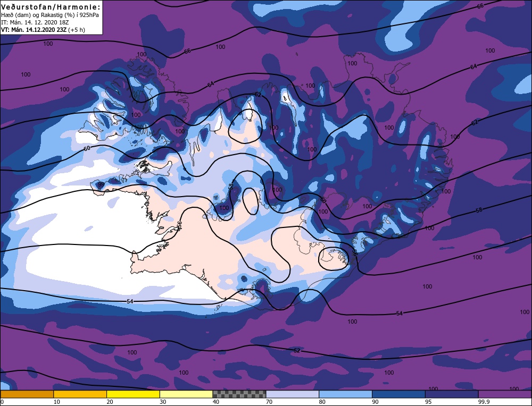Choose the pale yellow 30–40 legend swatch

pos(186,394)
